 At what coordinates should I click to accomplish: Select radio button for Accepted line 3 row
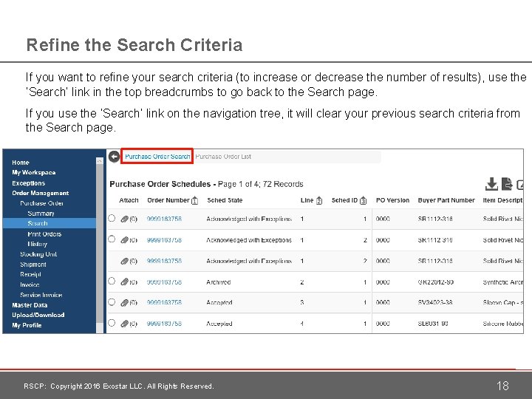[112, 302]
